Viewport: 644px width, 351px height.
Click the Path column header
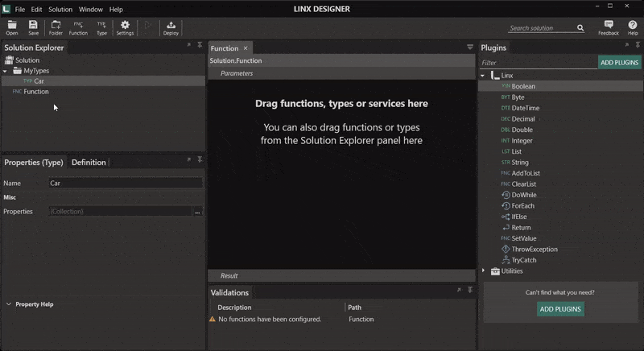pyautogui.click(x=354, y=307)
